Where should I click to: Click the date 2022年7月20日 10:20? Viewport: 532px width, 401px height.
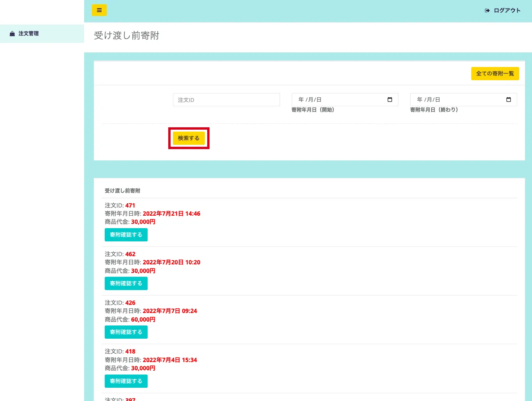[171, 262]
